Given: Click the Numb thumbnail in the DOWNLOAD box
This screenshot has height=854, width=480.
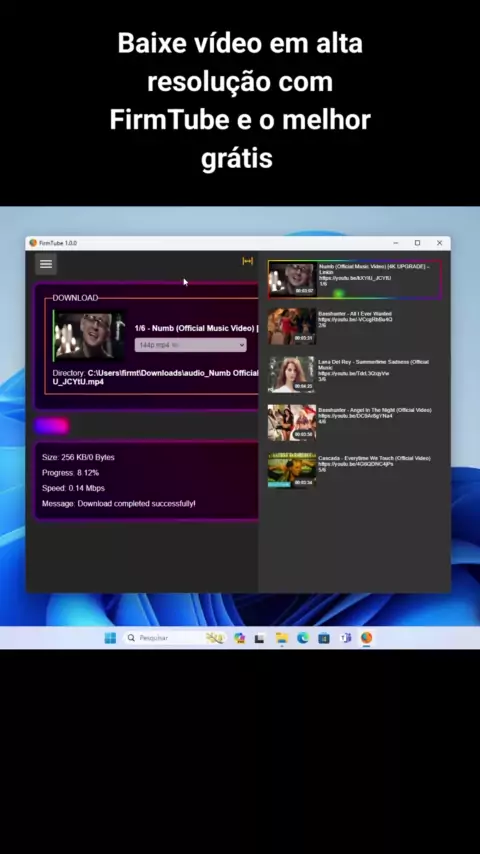Looking at the screenshot, I should tap(89, 336).
